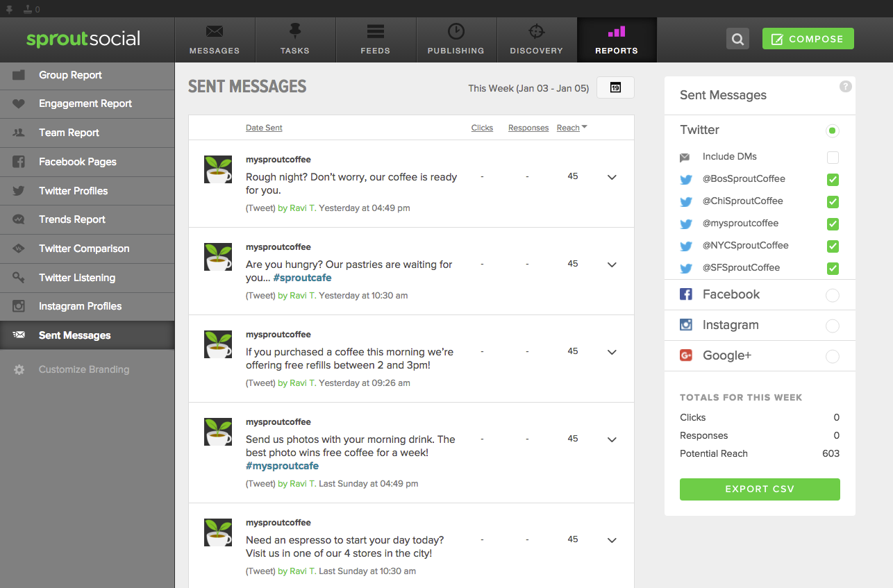The width and height of the screenshot is (893, 588).
Task: Click the pin icon in top bar
Action: point(10,9)
